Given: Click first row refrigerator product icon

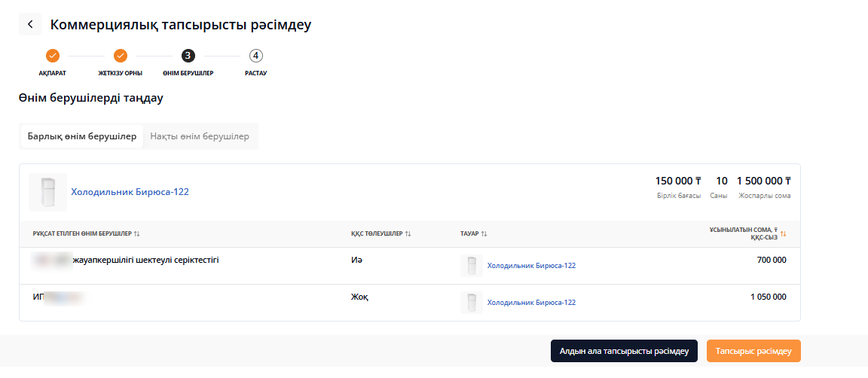Looking at the screenshot, I should [472, 266].
